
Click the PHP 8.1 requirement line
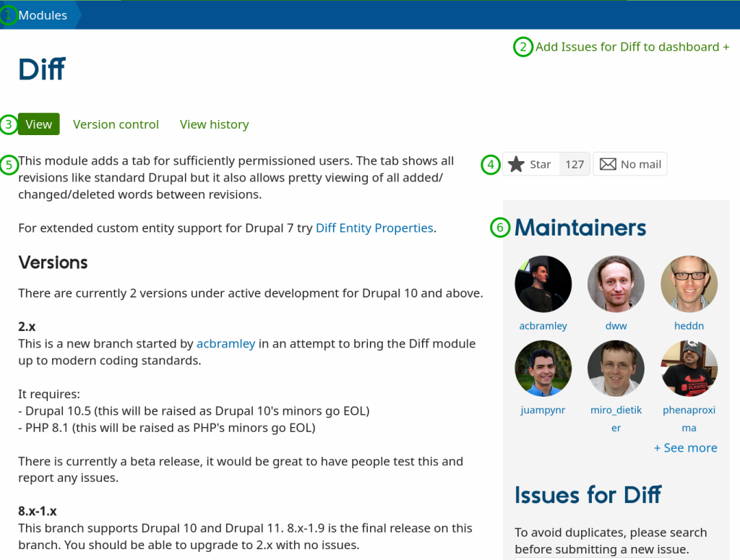point(167,428)
